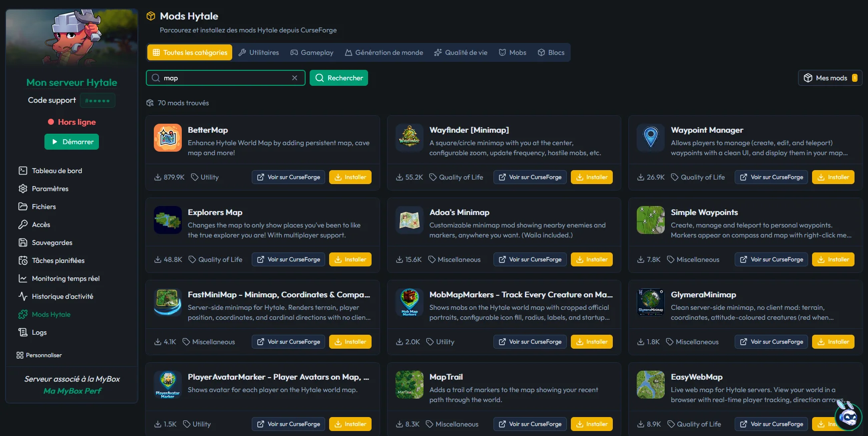Open Personnaliser in the sidebar
868x436 pixels.
point(39,355)
